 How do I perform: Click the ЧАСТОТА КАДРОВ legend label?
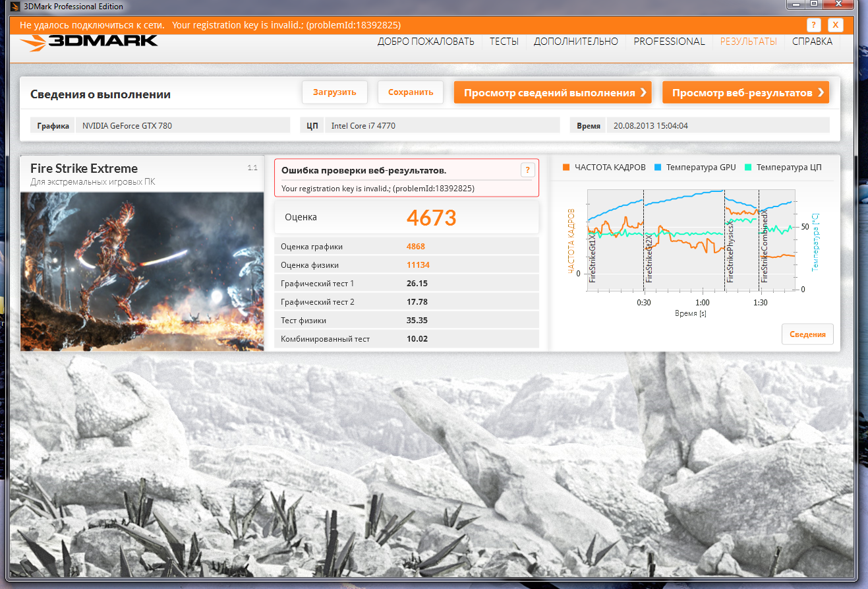[x=610, y=168]
